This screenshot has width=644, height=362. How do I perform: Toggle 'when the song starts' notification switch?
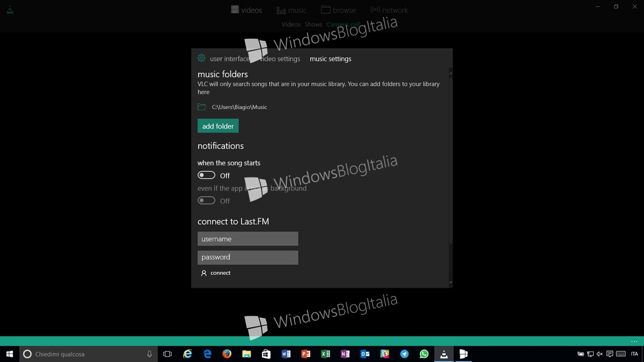pyautogui.click(x=206, y=175)
